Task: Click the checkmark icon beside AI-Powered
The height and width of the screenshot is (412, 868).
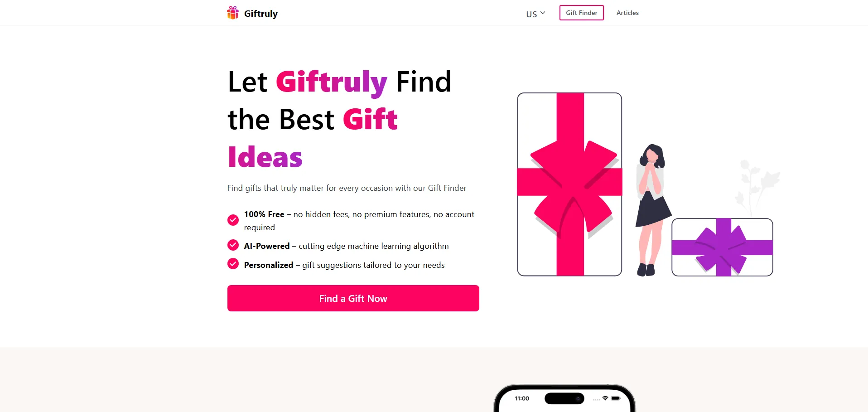Action: 233,245
